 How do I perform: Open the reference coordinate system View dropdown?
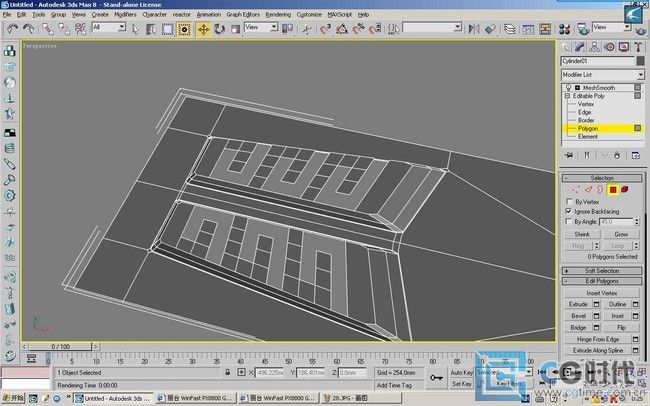coord(274,27)
